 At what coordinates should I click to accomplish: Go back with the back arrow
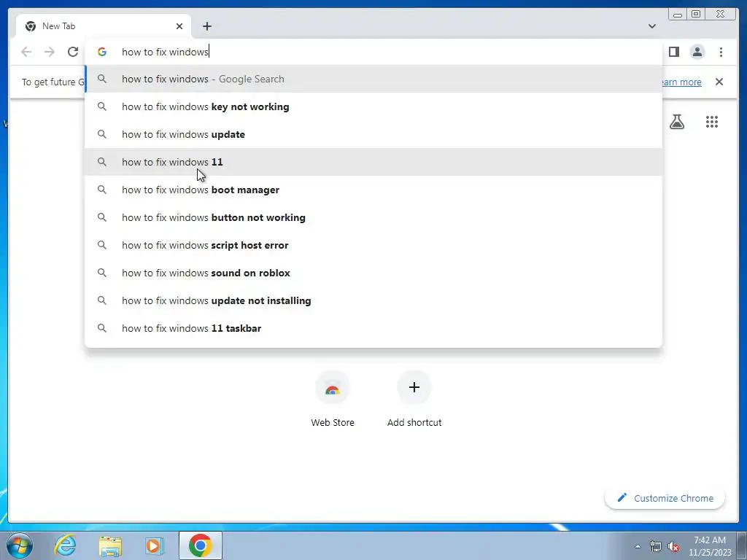tap(26, 52)
